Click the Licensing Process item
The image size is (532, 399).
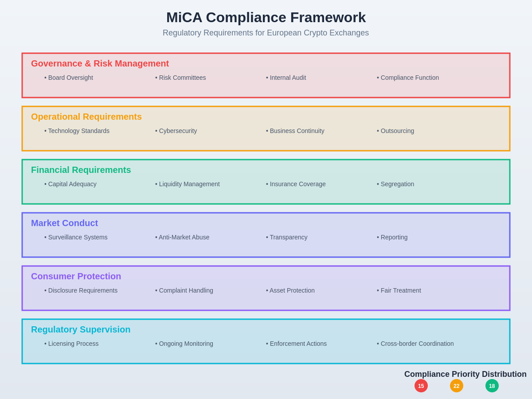point(71,344)
